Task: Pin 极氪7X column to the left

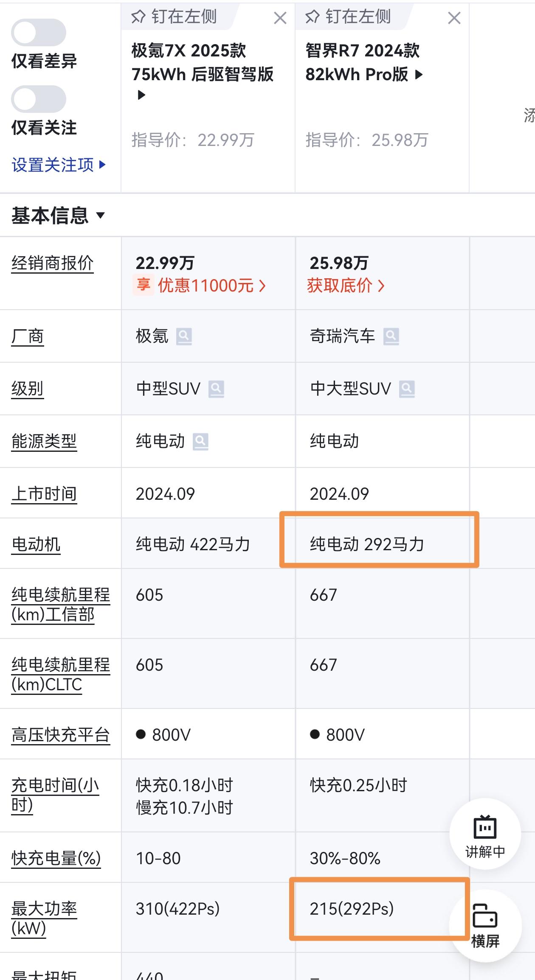Action: point(174,17)
